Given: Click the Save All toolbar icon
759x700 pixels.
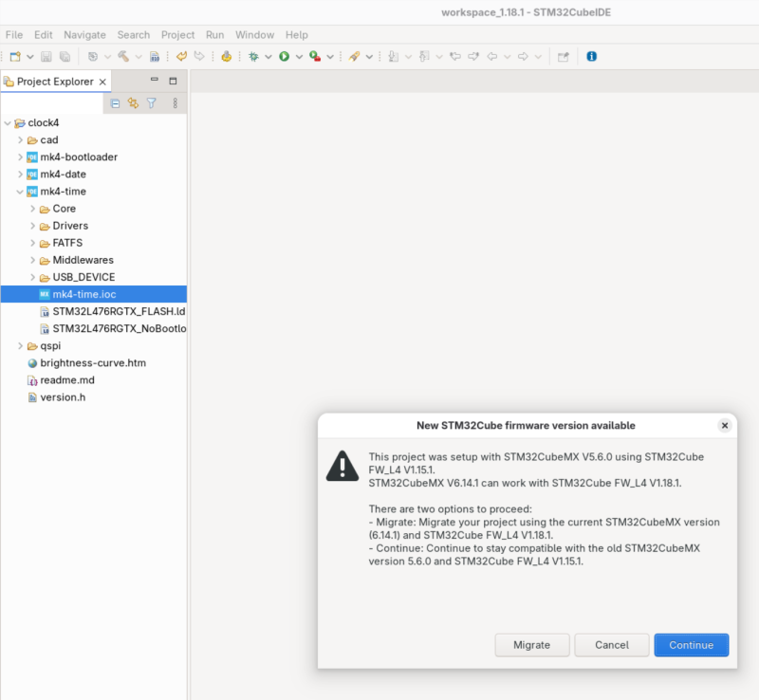Looking at the screenshot, I should [x=65, y=57].
